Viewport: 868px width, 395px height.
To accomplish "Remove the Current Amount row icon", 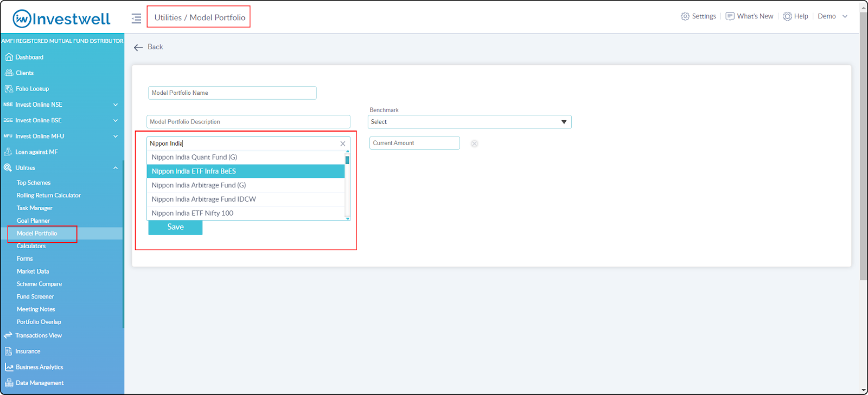I will pyautogui.click(x=474, y=144).
